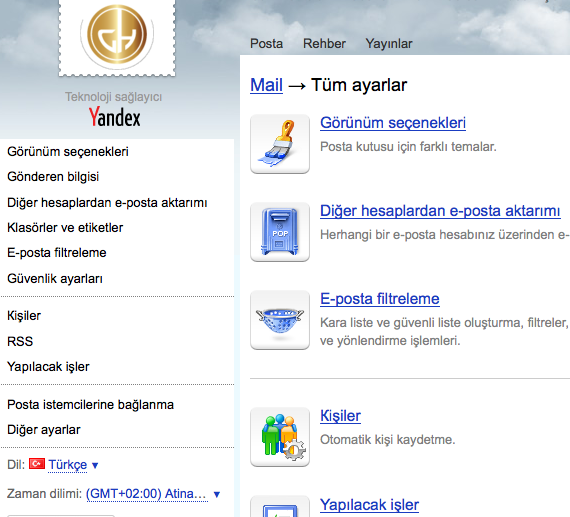This screenshot has height=517, width=570.
Task: Click the gold GH stamp logo
Action: click(x=117, y=36)
